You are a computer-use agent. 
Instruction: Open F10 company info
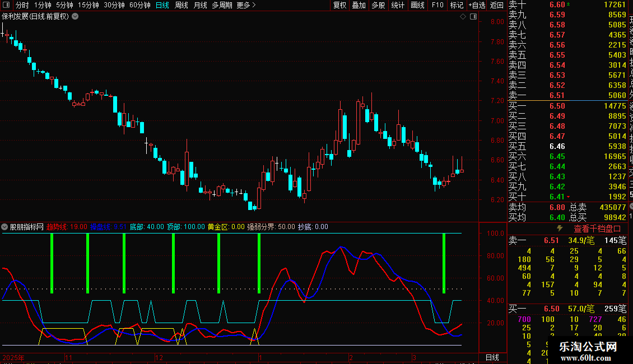pyautogui.click(x=437, y=5)
